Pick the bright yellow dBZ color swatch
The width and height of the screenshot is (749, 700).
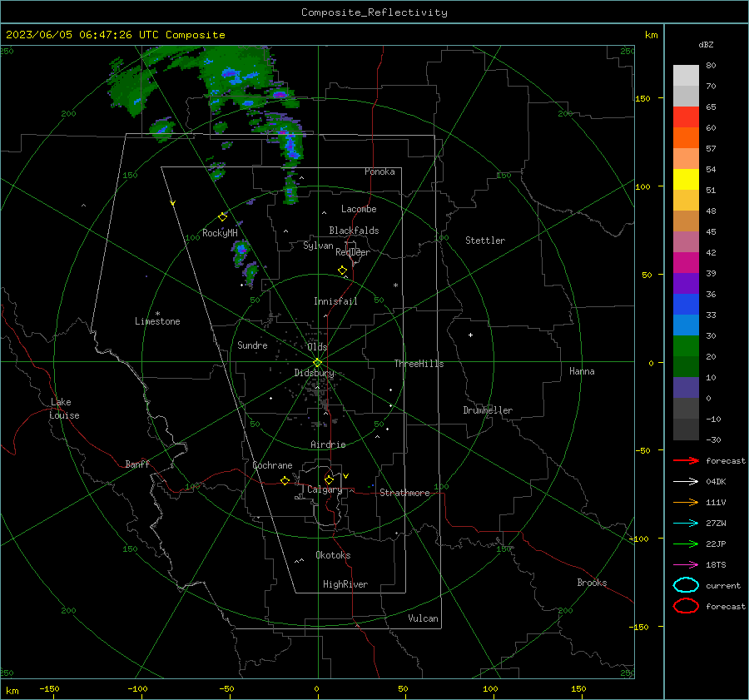pos(686,180)
